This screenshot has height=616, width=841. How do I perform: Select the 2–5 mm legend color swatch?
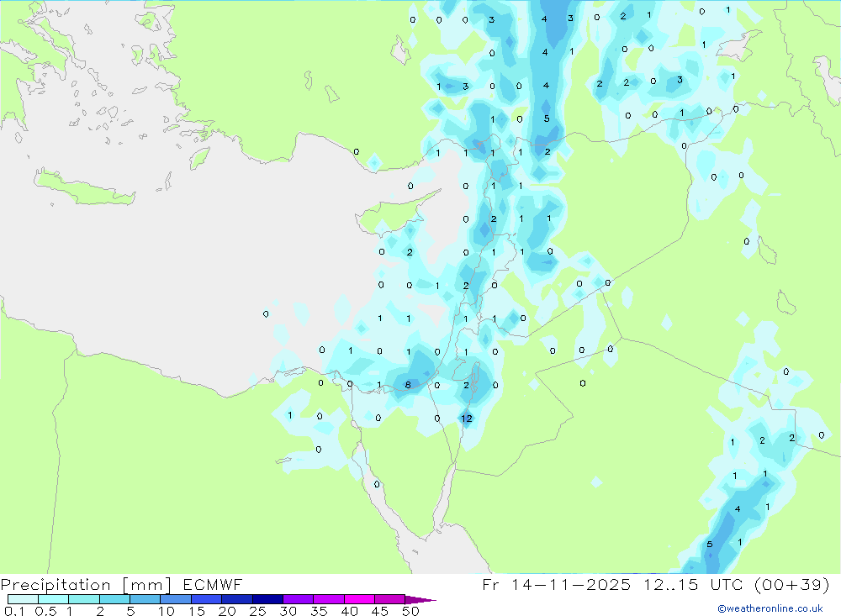pyautogui.click(x=114, y=599)
